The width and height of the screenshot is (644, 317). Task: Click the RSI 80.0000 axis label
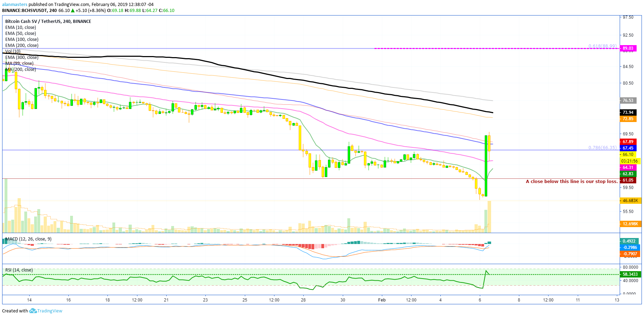(631, 267)
